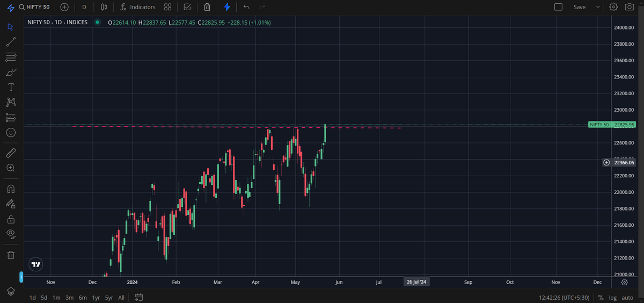This screenshot has height=303, width=644.
Task: Set range to 6m
Action: 83,298
